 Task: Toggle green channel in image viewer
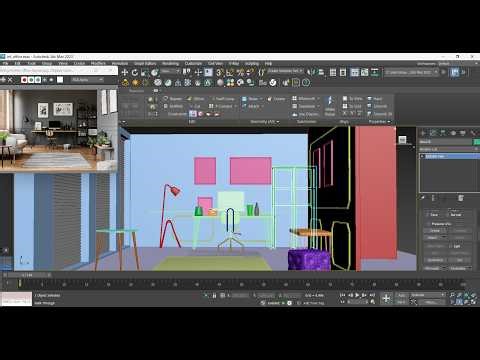(31, 80)
